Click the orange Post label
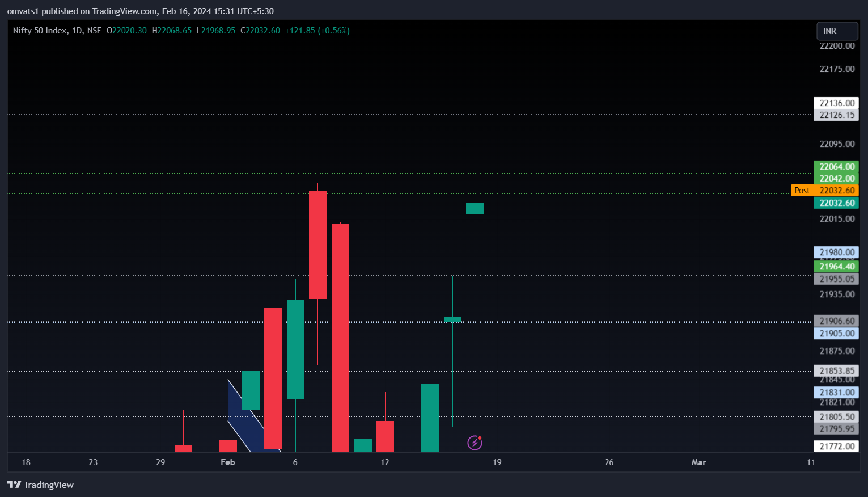Image resolution: width=868 pixels, height=497 pixels. coord(802,191)
